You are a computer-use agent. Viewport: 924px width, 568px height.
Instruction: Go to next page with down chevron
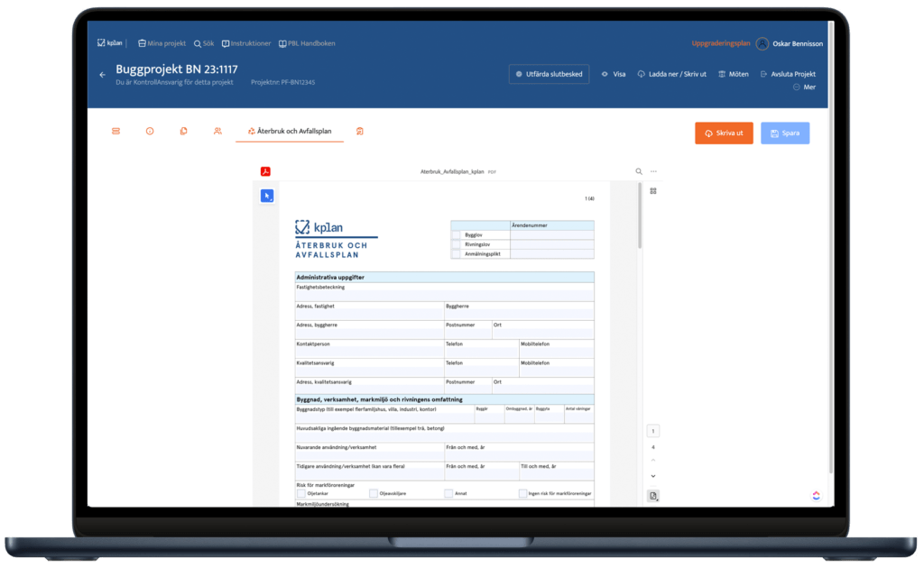653,476
